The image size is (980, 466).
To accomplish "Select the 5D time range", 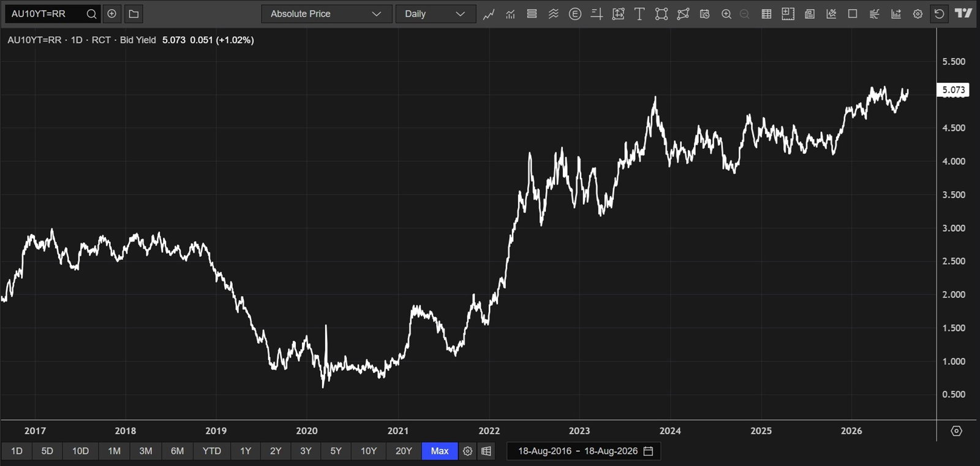I will [x=47, y=451].
